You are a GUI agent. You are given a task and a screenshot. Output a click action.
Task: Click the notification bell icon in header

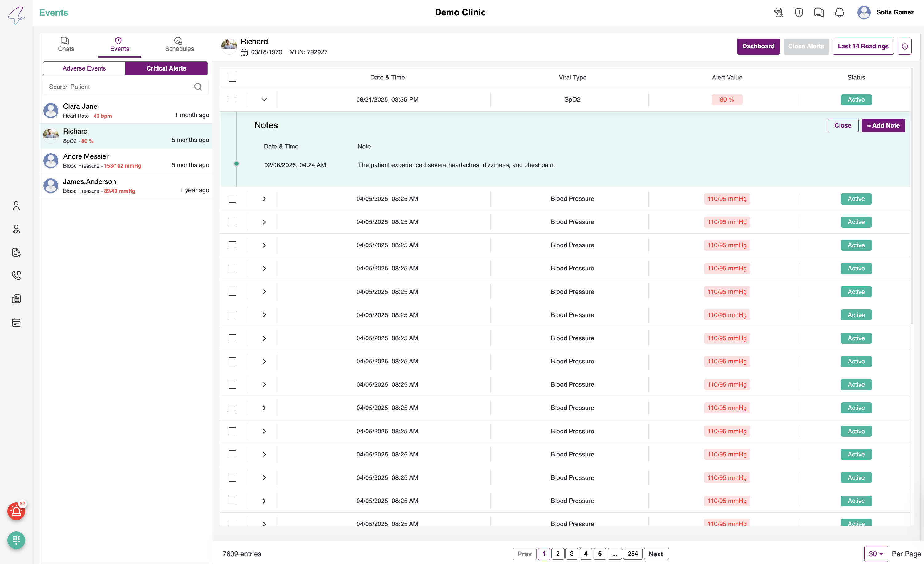point(839,13)
